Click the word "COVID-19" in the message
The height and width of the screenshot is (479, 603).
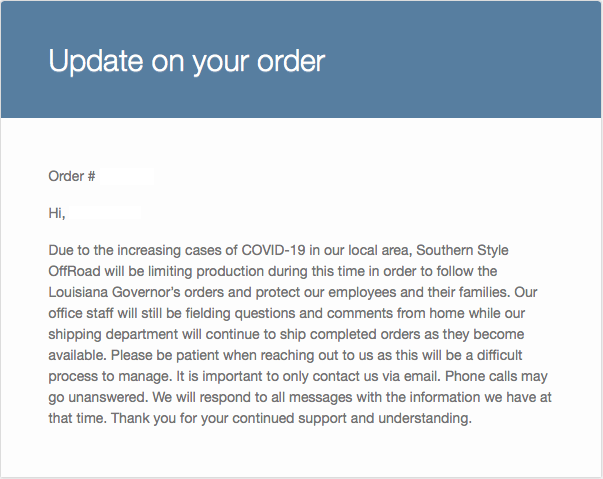point(273,250)
